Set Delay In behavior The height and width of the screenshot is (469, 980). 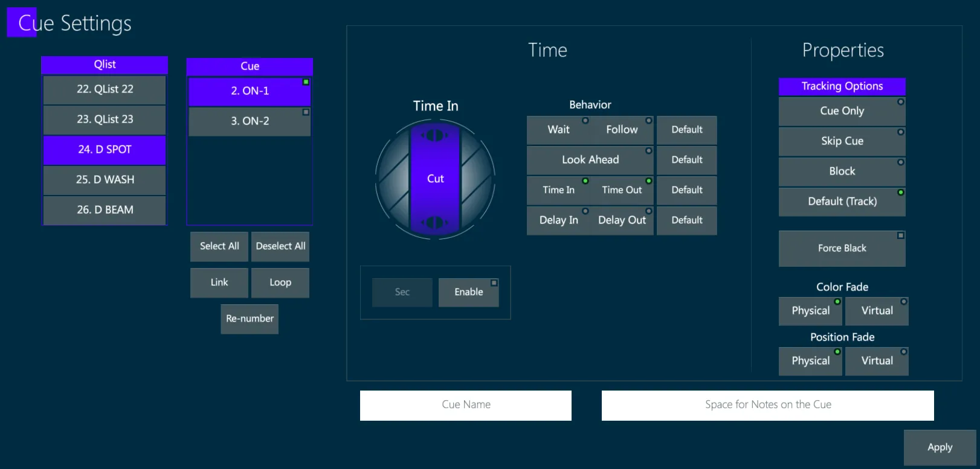(x=558, y=220)
